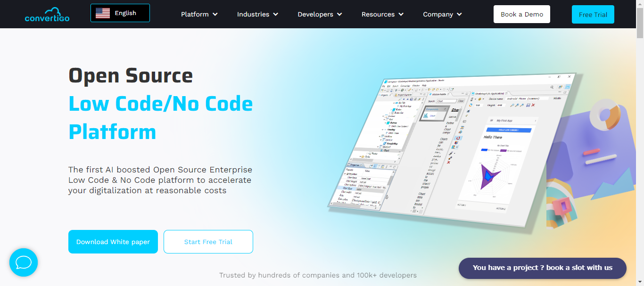
Task: Click the Developers chevron arrow
Action: (339, 14)
